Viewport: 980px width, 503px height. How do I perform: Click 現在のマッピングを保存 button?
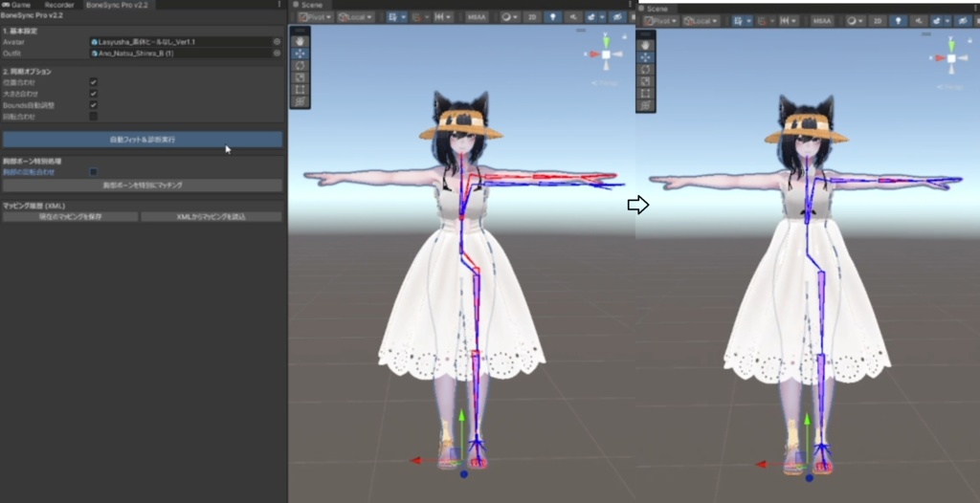pyautogui.click(x=71, y=217)
